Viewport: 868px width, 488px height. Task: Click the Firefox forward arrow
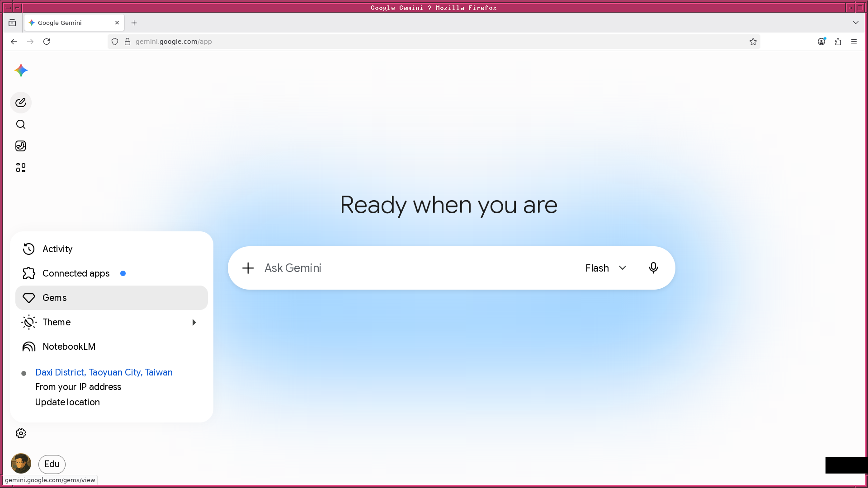point(30,42)
